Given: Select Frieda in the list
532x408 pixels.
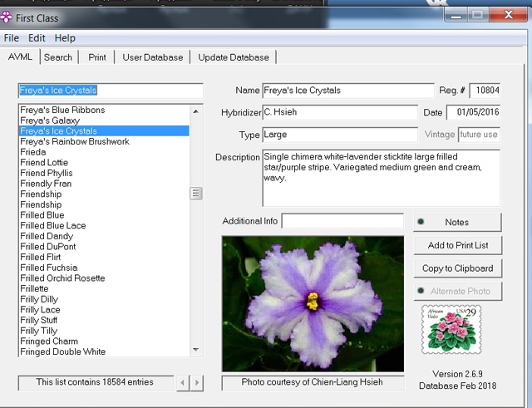Looking at the screenshot, I should tap(104, 152).
